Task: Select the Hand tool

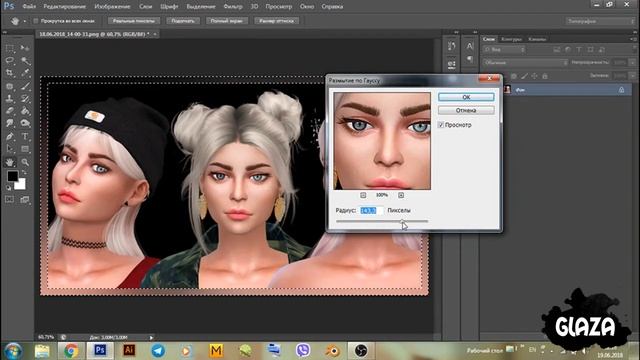Action: coord(10,162)
